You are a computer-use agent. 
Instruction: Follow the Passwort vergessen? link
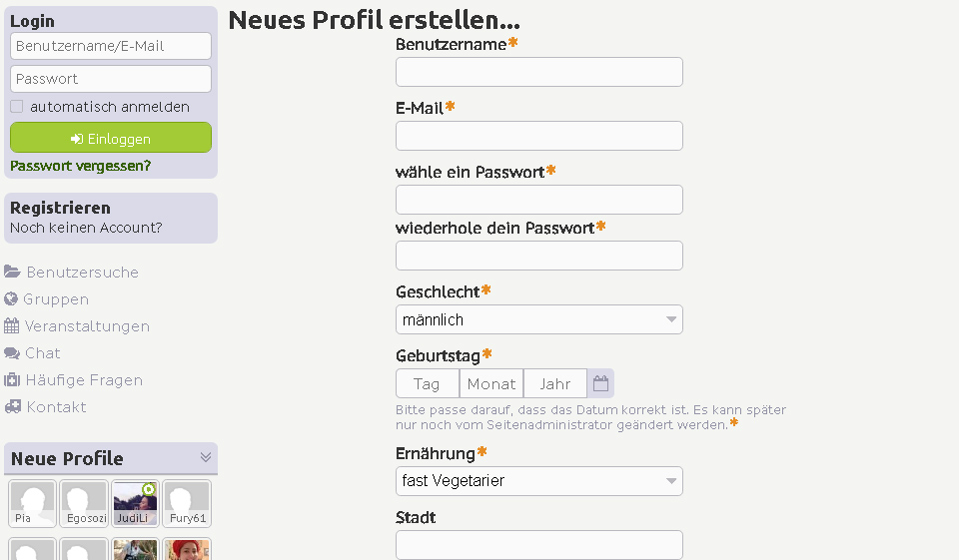tap(81, 166)
